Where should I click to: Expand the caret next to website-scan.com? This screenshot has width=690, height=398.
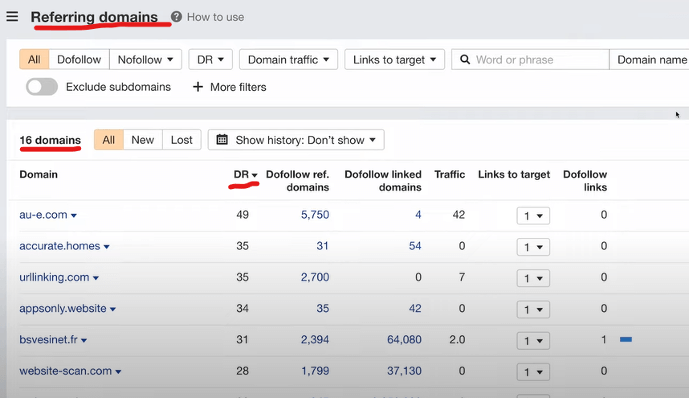coord(118,372)
